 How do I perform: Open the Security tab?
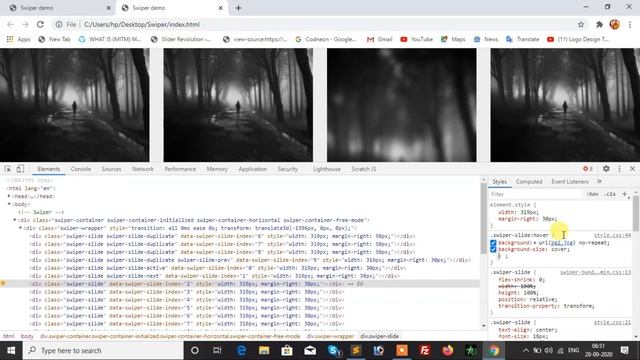pyautogui.click(x=288, y=169)
